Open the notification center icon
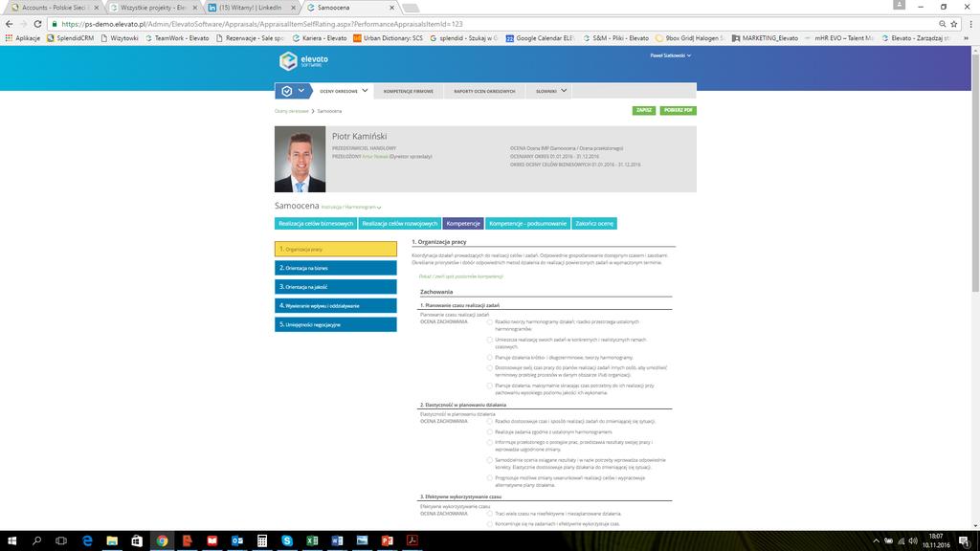 965,541
